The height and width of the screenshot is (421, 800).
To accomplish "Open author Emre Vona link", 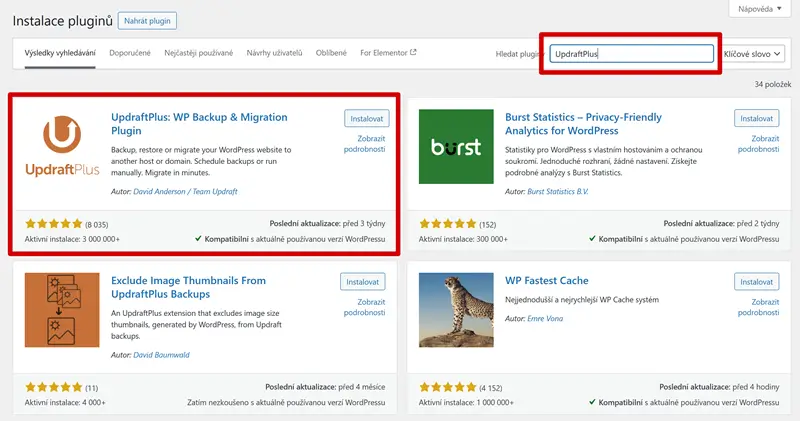I will coord(545,318).
